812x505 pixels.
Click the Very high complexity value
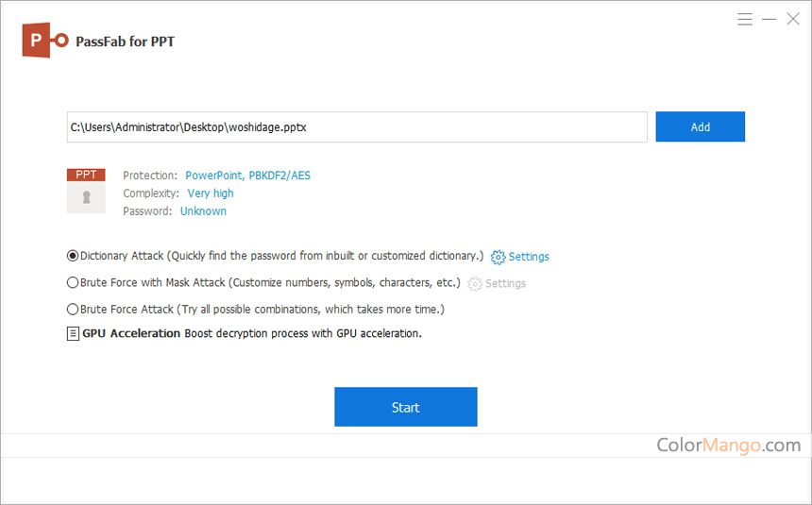(211, 194)
